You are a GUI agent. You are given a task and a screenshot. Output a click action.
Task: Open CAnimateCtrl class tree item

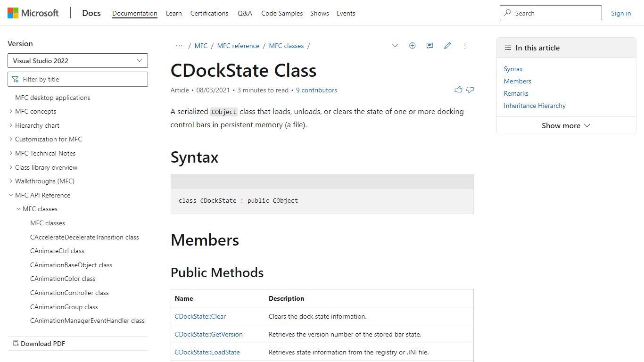(57, 251)
